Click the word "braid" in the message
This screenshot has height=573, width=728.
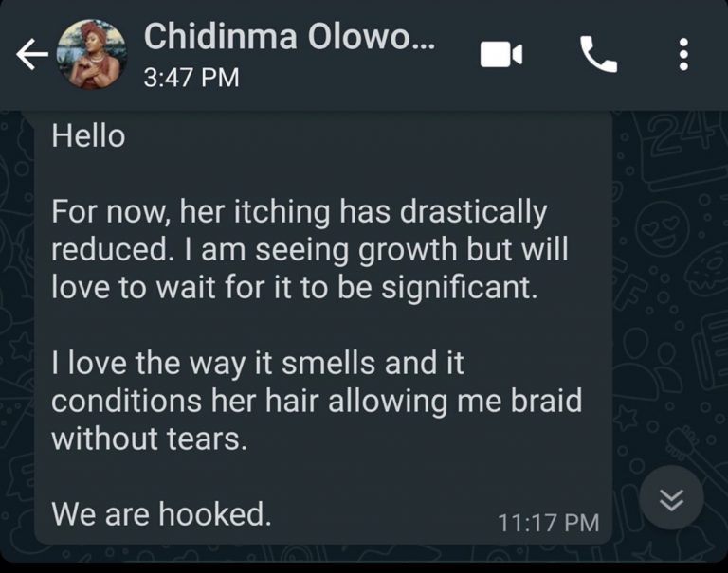[546, 401]
